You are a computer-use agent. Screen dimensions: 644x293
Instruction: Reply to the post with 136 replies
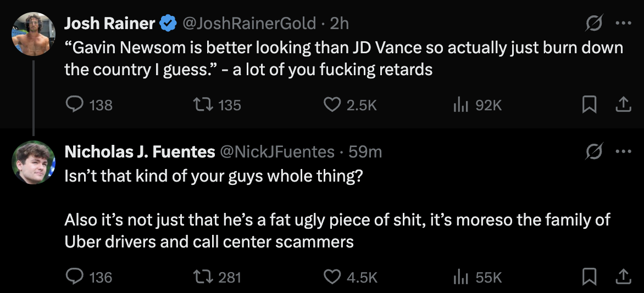click(x=74, y=277)
